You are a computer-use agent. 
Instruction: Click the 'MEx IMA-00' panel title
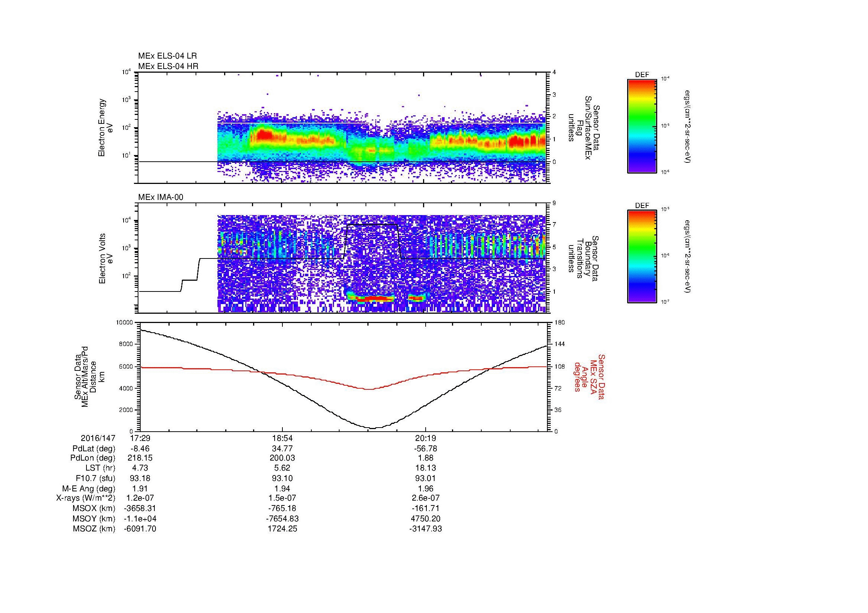(161, 197)
